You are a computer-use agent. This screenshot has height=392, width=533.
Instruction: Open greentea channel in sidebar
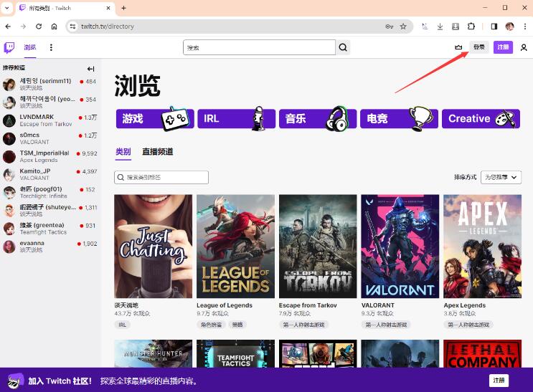click(x=49, y=229)
